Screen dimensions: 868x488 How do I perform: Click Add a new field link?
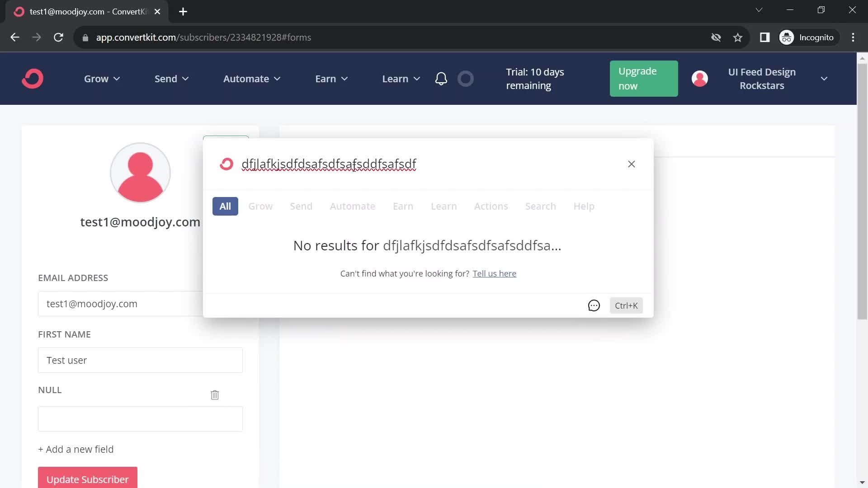point(75,449)
